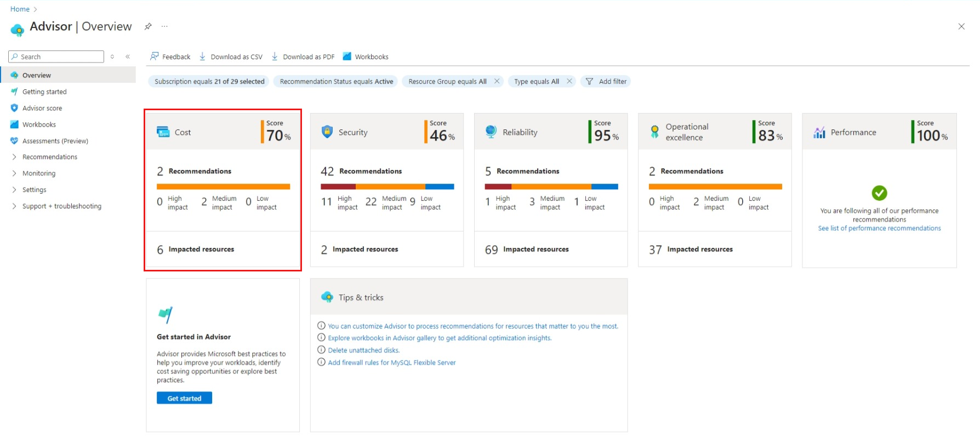The height and width of the screenshot is (442, 980).
Task: Open the more options ellipsis beside the title
Action: (x=164, y=26)
